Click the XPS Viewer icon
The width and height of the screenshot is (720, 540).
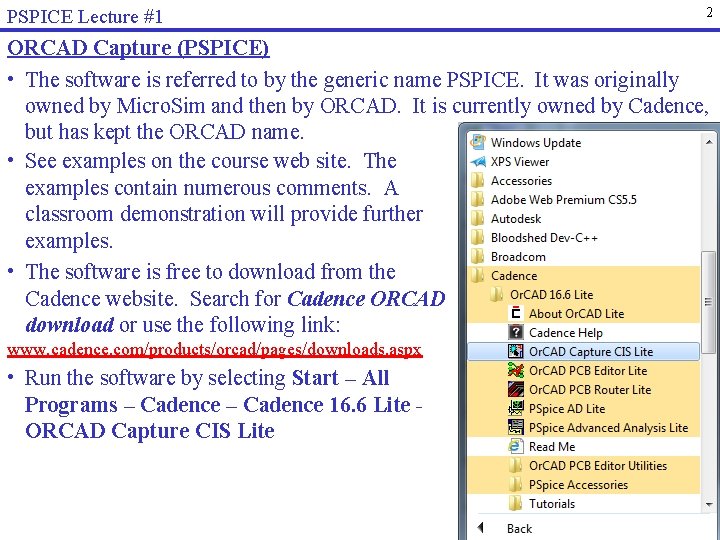click(478, 162)
